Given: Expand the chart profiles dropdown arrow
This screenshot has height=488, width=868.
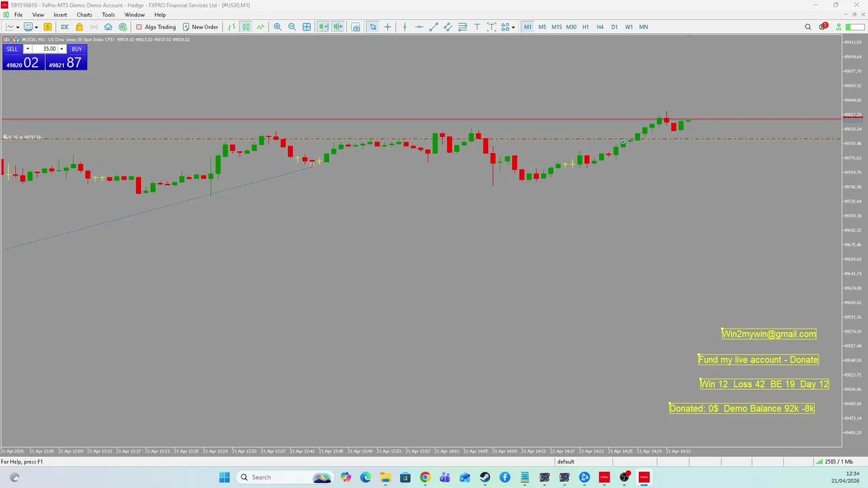Looking at the screenshot, I should (x=36, y=27).
